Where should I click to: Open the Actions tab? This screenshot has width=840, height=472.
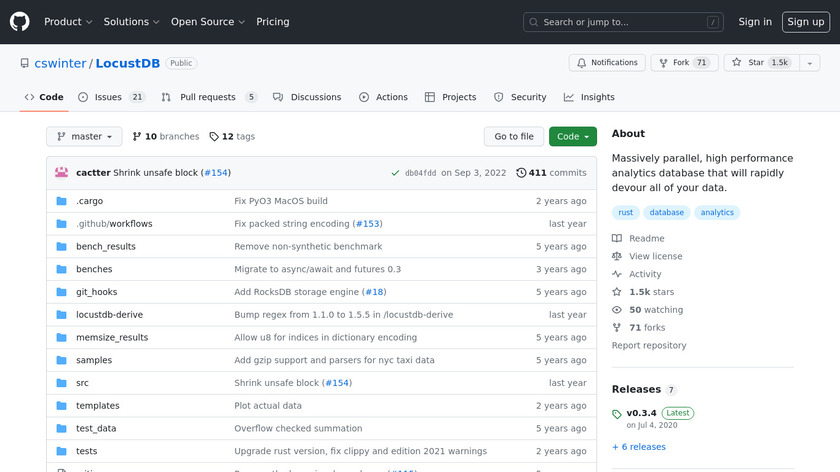[384, 97]
